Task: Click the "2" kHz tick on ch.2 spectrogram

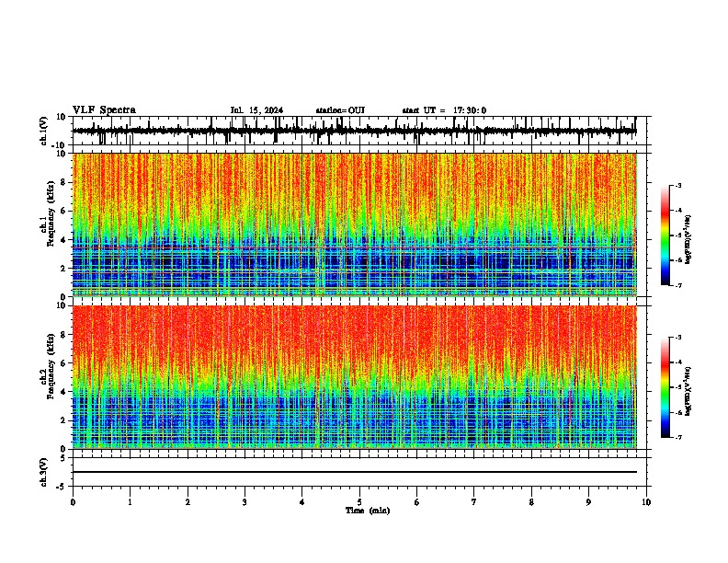Action: pyautogui.click(x=64, y=420)
